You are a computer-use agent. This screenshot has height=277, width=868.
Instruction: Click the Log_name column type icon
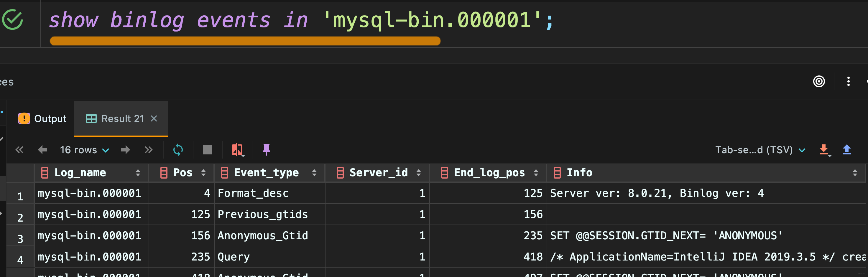(x=45, y=172)
